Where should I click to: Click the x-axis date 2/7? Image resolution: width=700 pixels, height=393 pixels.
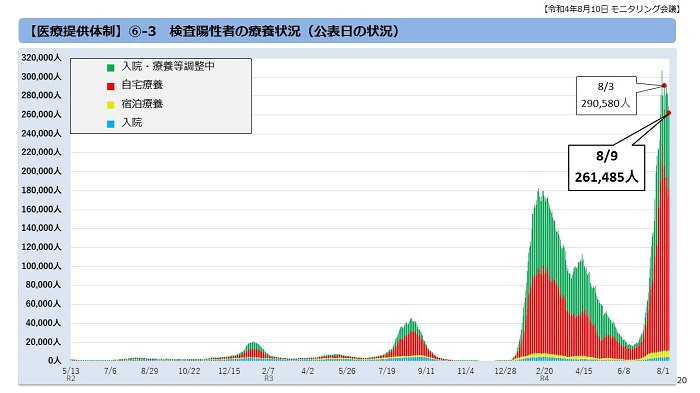[x=268, y=371]
